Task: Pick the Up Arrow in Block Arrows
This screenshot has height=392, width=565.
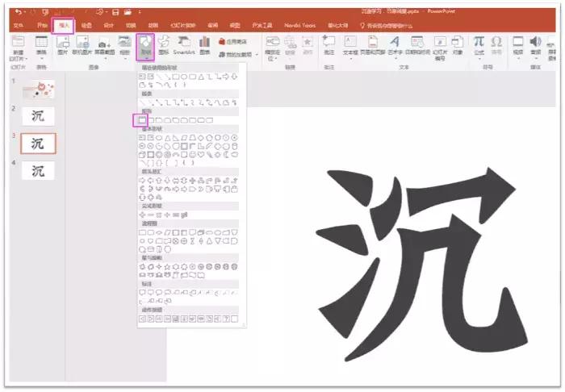Action: pyautogui.click(x=159, y=181)
